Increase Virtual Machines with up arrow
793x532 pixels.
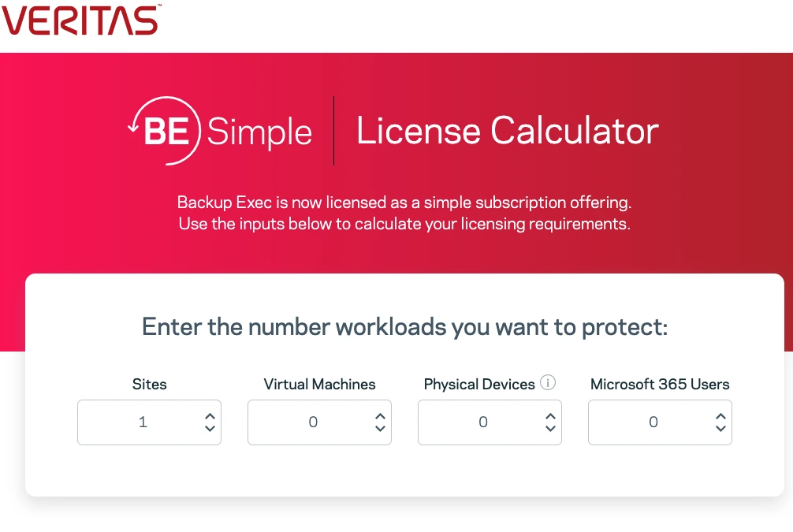tap(380, 417)
